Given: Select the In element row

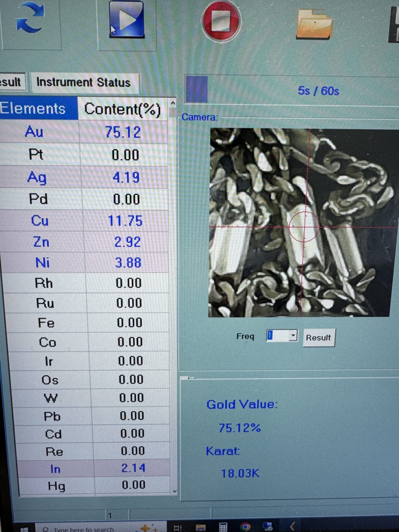Looking at the screenshot, I should [94, 469].
